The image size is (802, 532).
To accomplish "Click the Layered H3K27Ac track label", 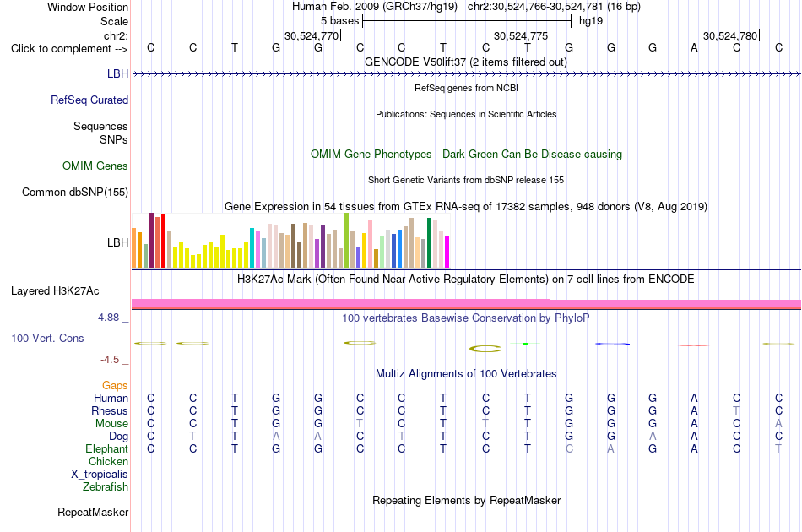I will pyautogui.click(x=55, y=291).
